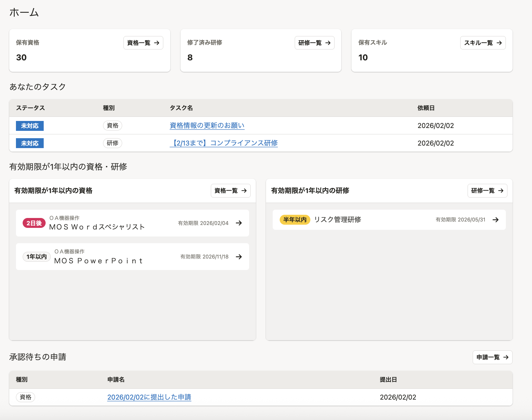The image size is (532, 420).
Task: Click タスク名 column header
Action: 181,108
